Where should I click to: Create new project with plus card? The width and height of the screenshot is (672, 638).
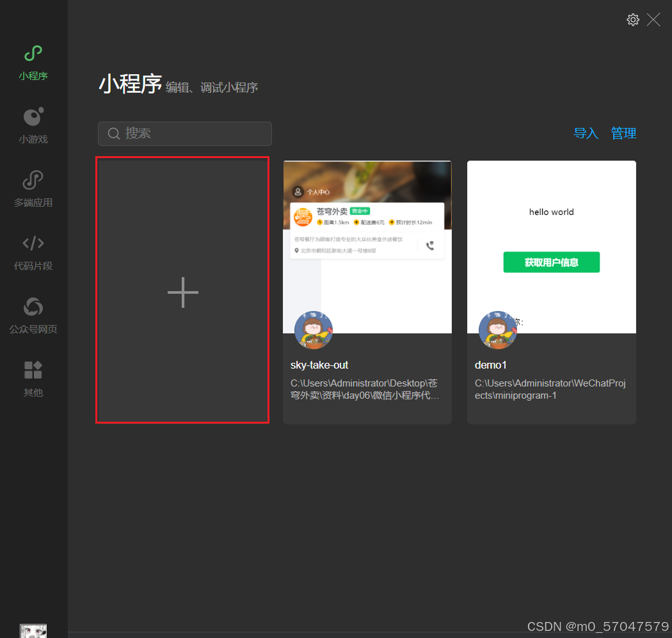182,290
